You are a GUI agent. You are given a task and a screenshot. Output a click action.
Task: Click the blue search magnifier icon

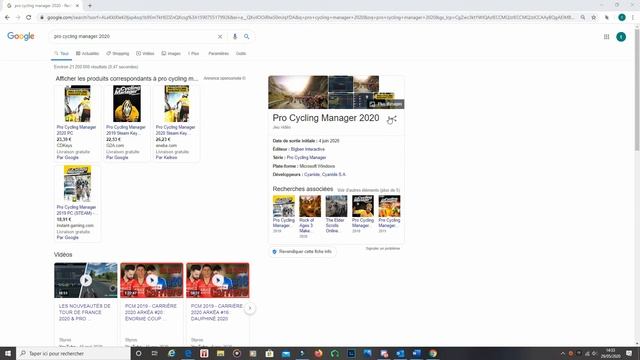click(x=247, y=37)
